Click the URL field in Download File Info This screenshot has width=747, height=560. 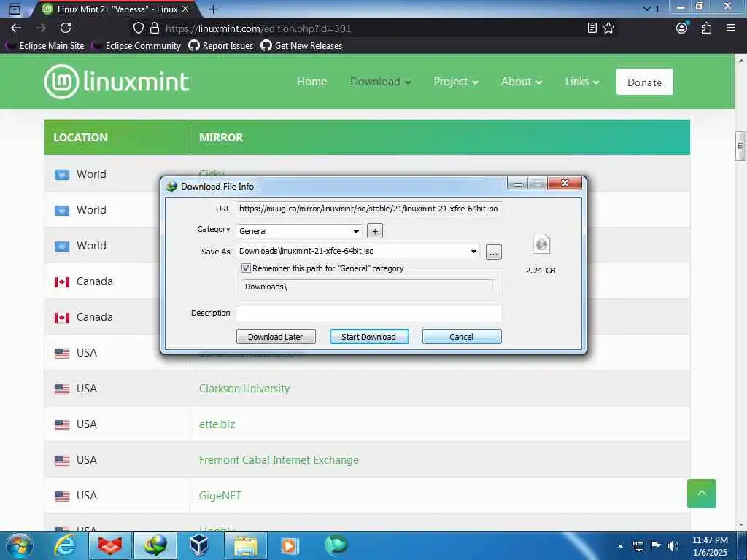pos(368,209)
